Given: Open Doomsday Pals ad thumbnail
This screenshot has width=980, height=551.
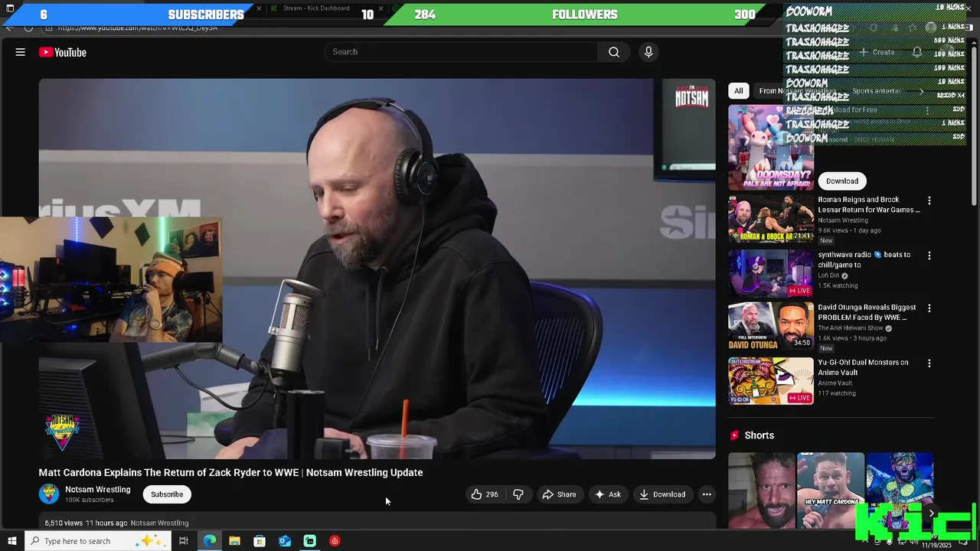Looking at the screenshot, I should tap(771, 147).
